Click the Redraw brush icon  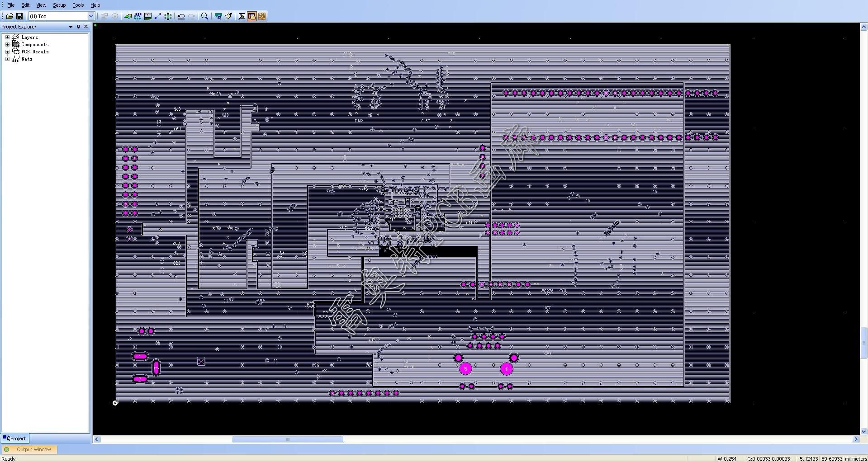point(228,16)
